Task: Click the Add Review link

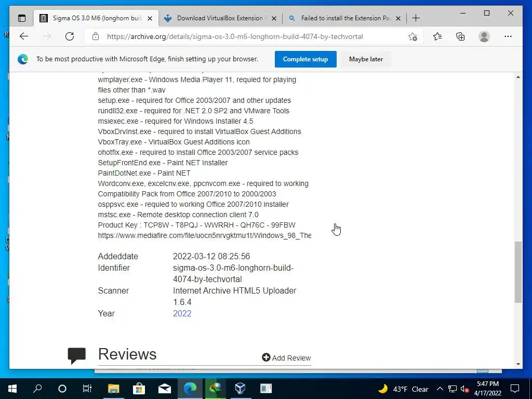Action: tap(286, 357)
